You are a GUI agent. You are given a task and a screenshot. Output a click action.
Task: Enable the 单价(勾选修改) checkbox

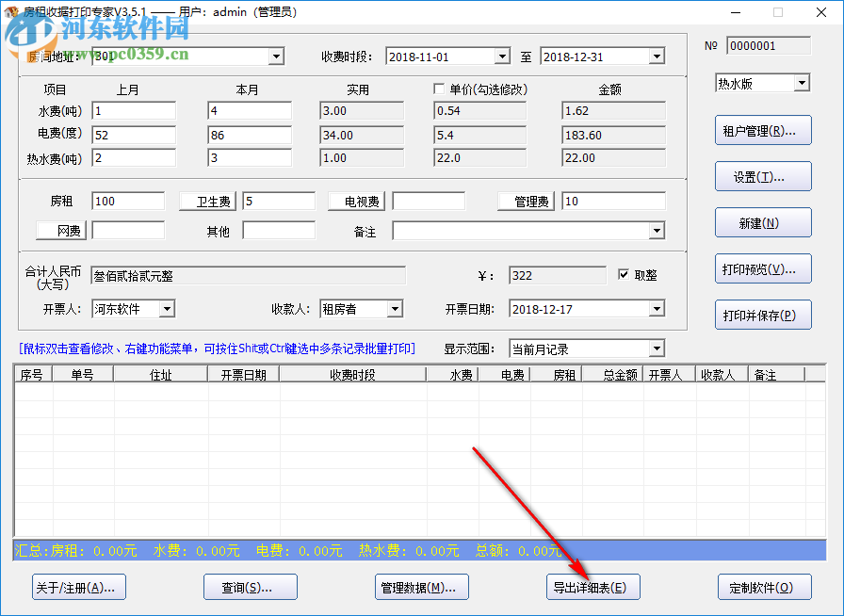[x=439, y=89]
